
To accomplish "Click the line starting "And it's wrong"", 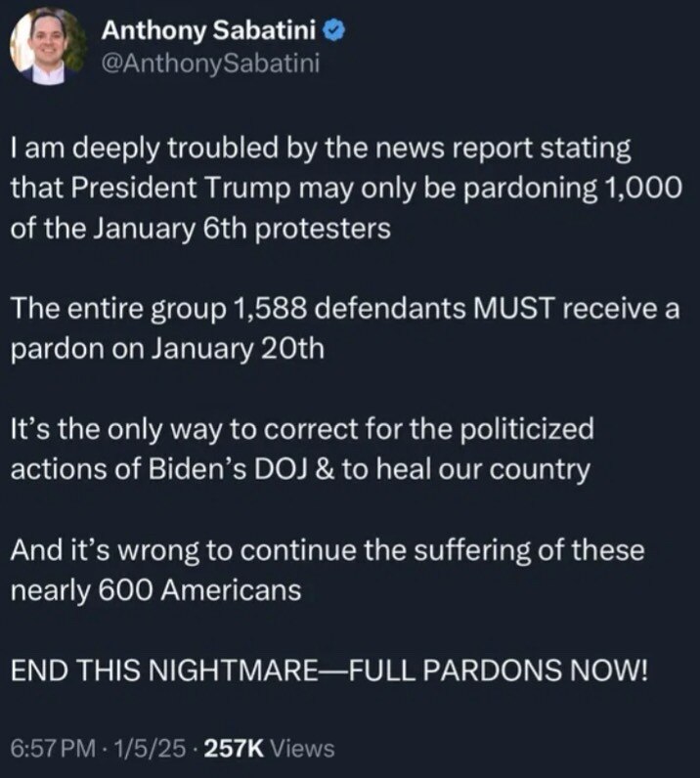I will point(328,550).
